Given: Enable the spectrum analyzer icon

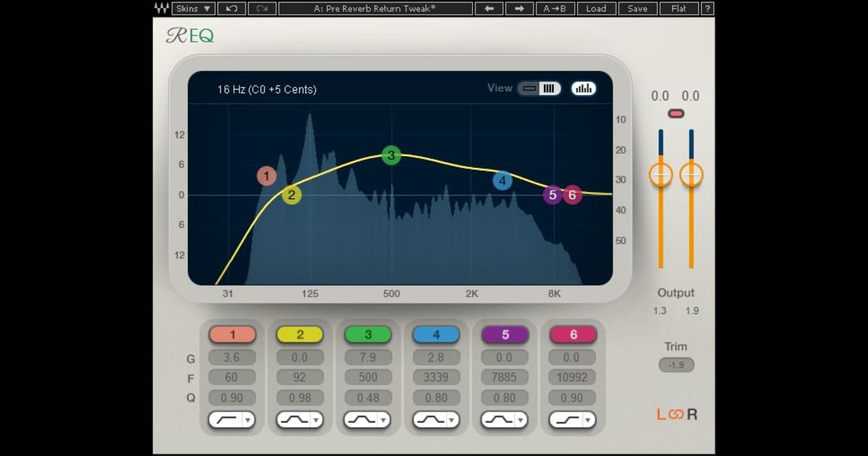Looking at the screenshot, I should [x=583, y=88].
